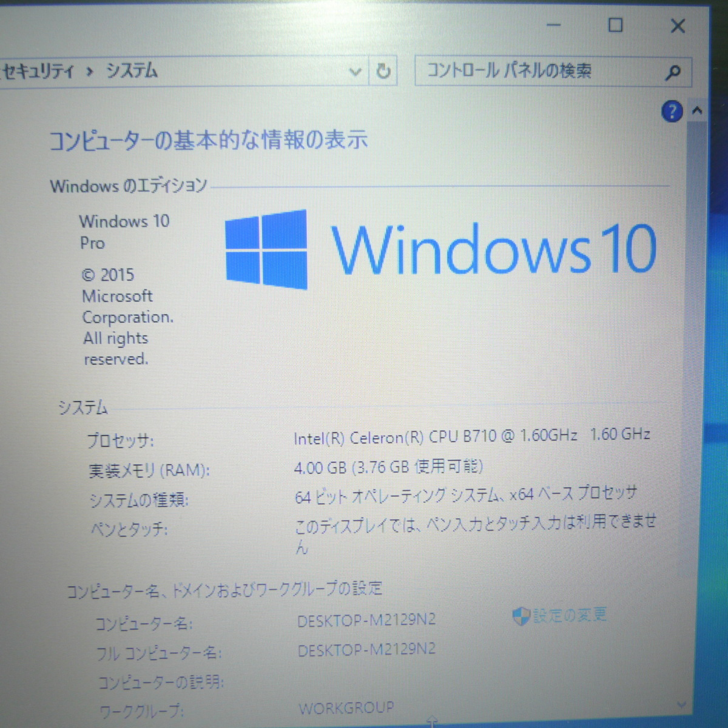Click the コンピューター名: label
728x728 pixels.
pos(144,624)
